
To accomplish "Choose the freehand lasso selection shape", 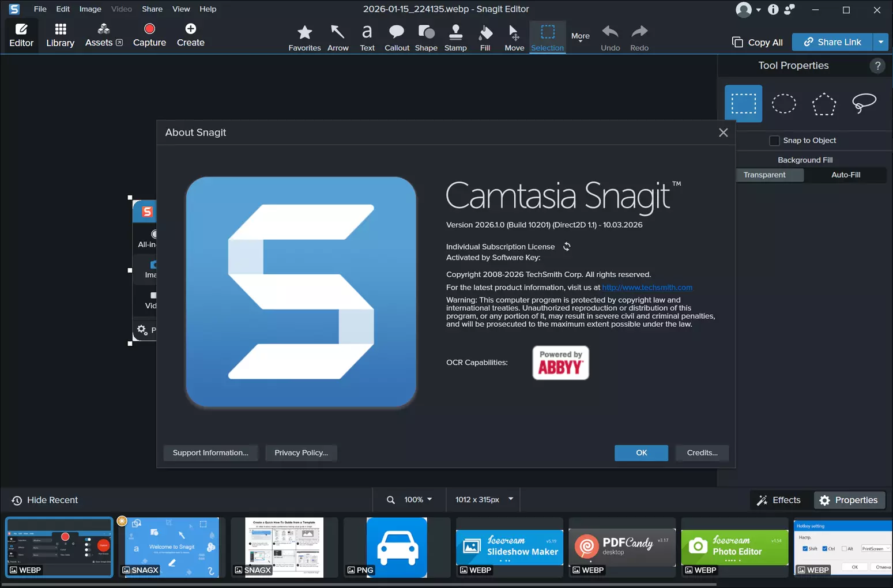I will tap(864, 104).
